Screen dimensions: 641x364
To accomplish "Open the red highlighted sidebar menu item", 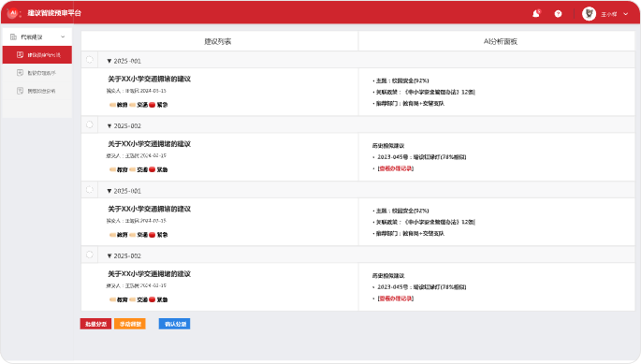I will (x=37, y=55).
